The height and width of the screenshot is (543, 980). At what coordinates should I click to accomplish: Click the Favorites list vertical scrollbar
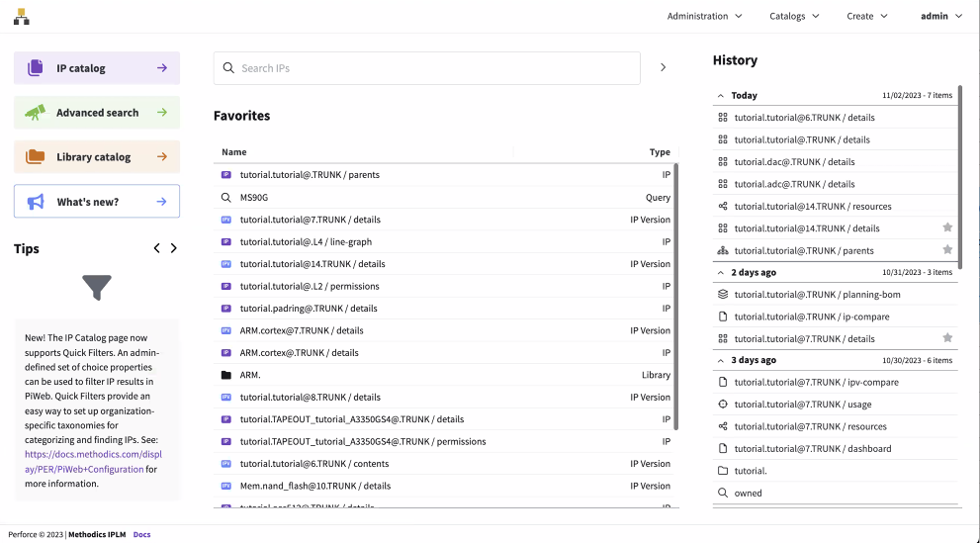[676, 297]
